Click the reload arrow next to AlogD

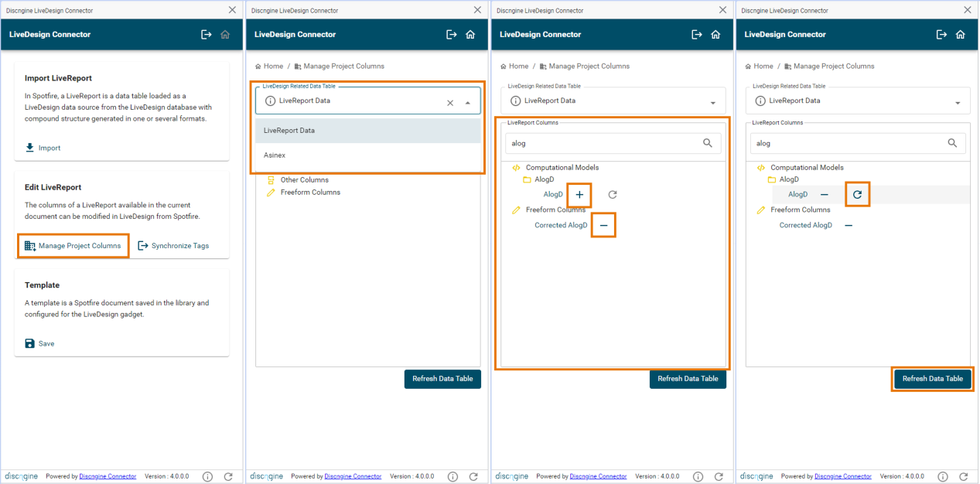[x=857, y=194]
